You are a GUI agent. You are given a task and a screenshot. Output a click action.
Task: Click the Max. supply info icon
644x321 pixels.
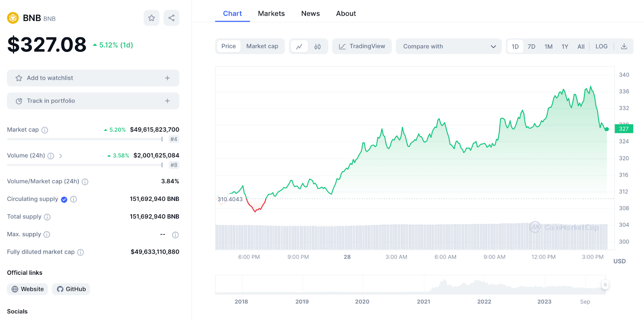point(47,235)
